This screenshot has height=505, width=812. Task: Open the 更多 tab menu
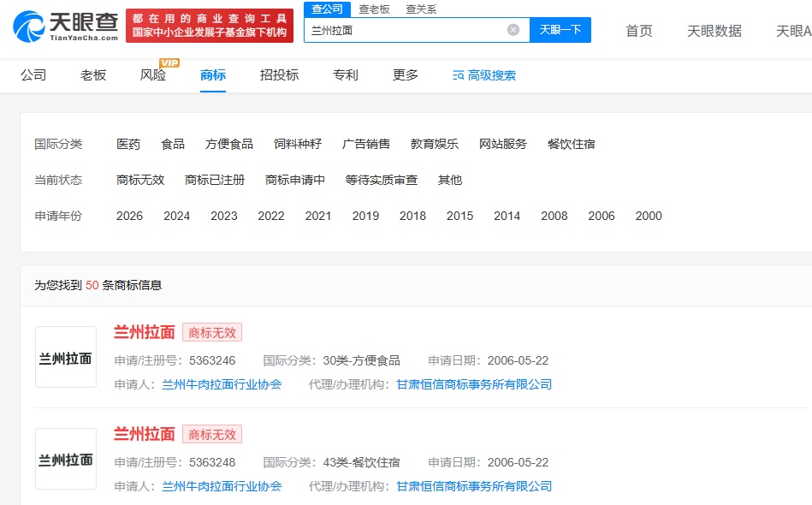[406, 75]
